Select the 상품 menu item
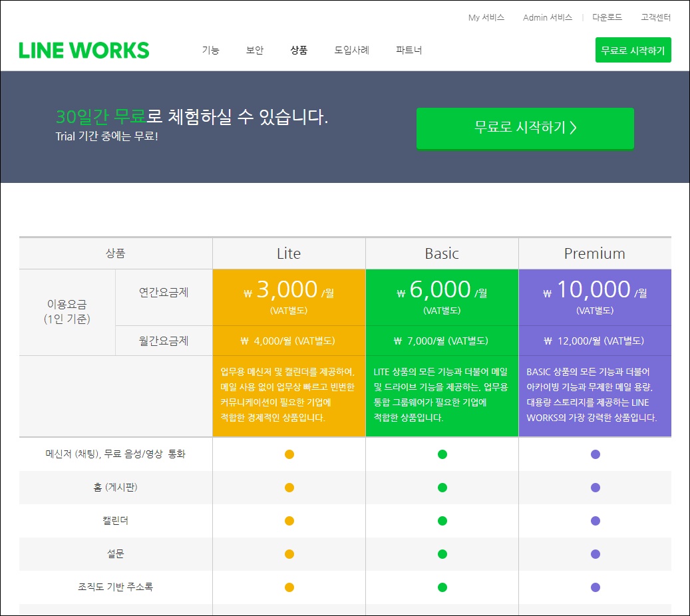This screenshot has width=690, height=616. [x=299, y=50]
